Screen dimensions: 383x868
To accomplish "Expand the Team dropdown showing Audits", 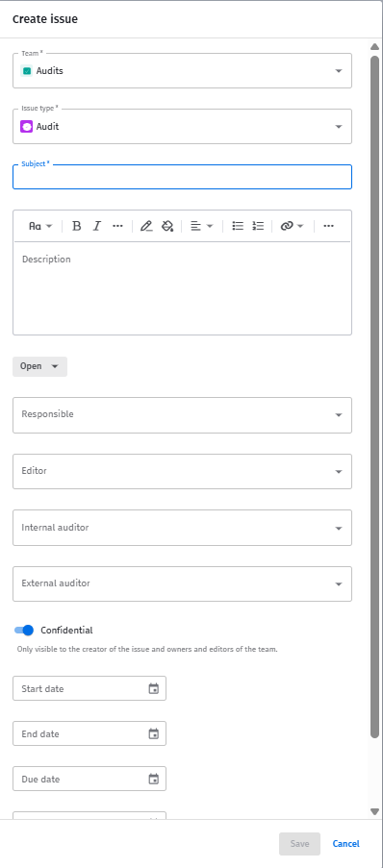I will click(x=182, y=71).
